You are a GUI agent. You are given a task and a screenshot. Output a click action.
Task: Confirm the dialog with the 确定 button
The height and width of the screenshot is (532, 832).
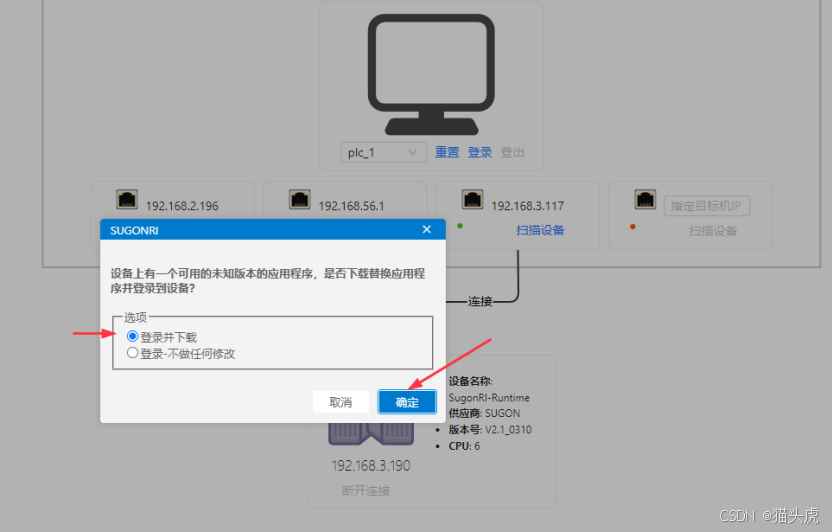(x=407, y=402)
